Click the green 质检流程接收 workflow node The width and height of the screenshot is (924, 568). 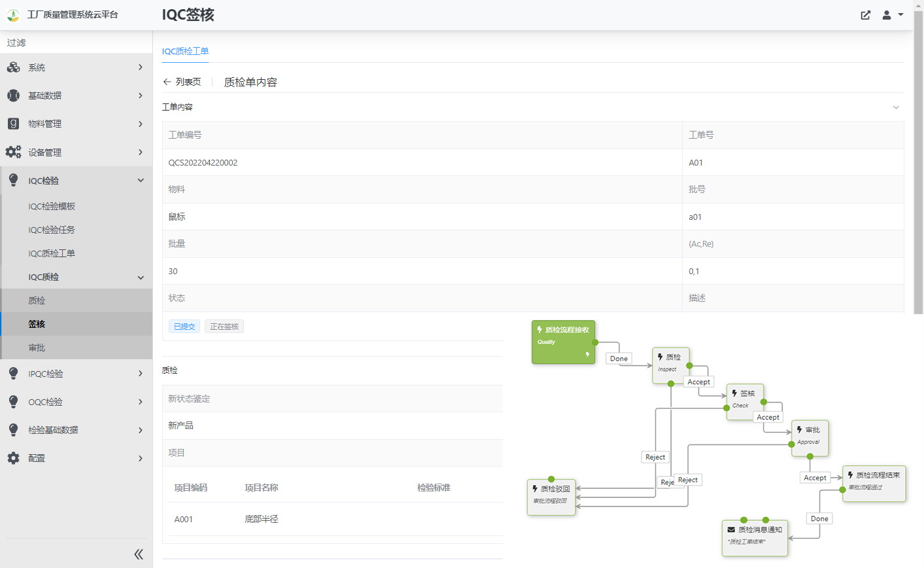(563, 342)
